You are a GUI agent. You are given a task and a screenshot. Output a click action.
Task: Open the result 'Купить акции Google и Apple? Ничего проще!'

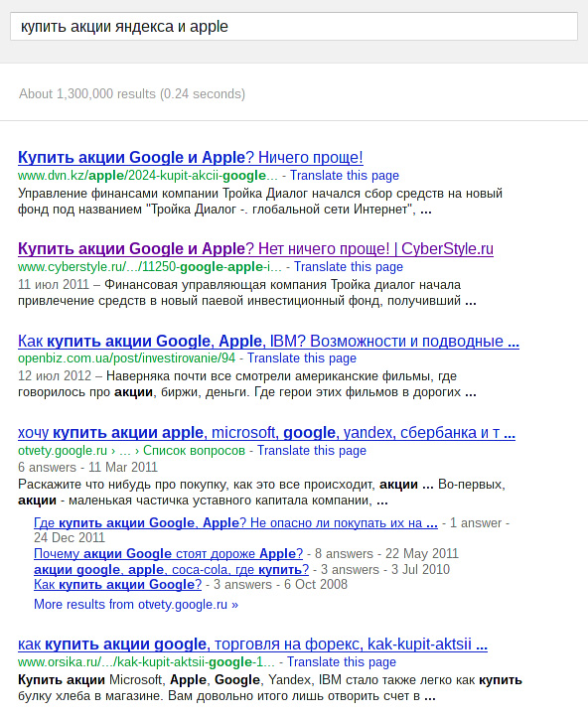pos(191,158)
